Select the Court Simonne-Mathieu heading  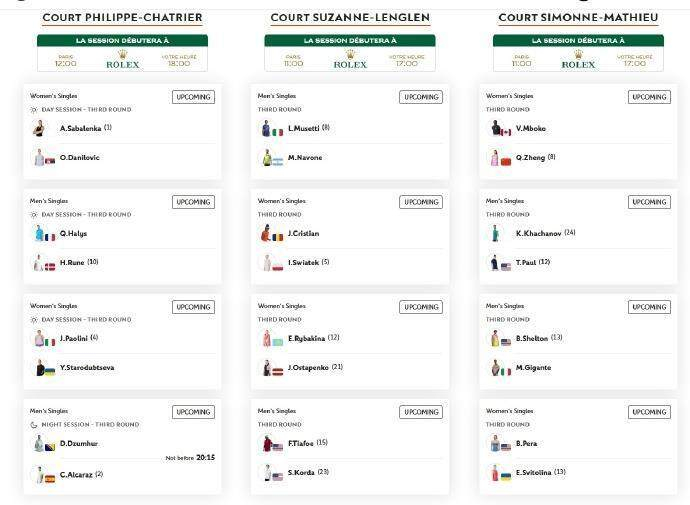tap(578, 18)
